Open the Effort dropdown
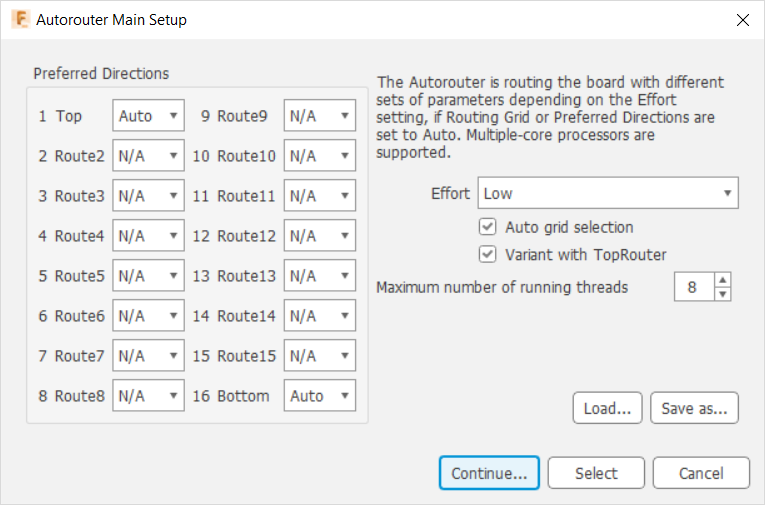 [608, 193]
